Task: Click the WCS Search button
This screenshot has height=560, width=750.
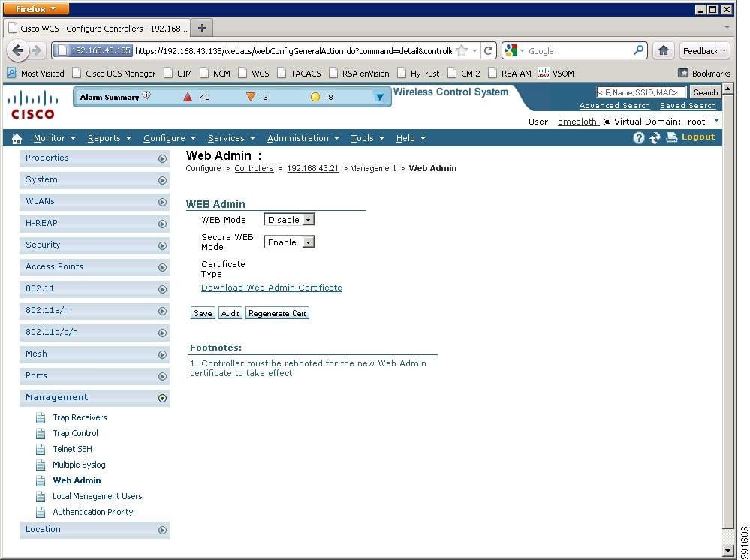Action: [706, 92]
